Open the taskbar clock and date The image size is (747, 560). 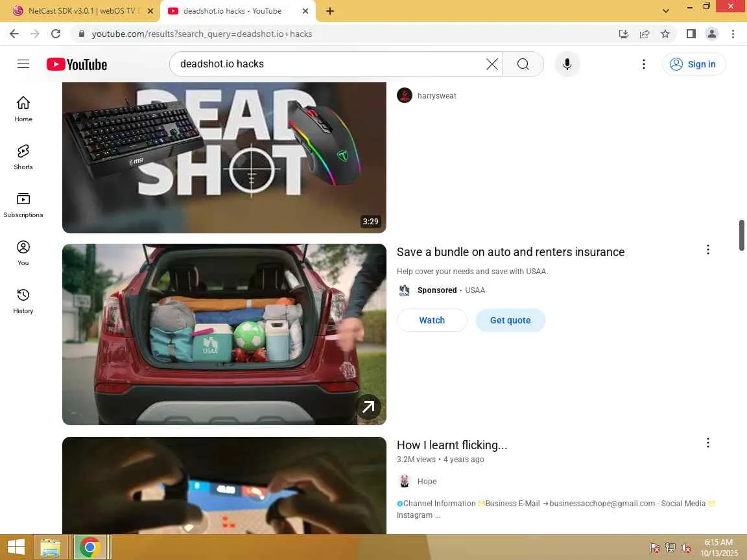pyautogui.click(x=718, y=548)
